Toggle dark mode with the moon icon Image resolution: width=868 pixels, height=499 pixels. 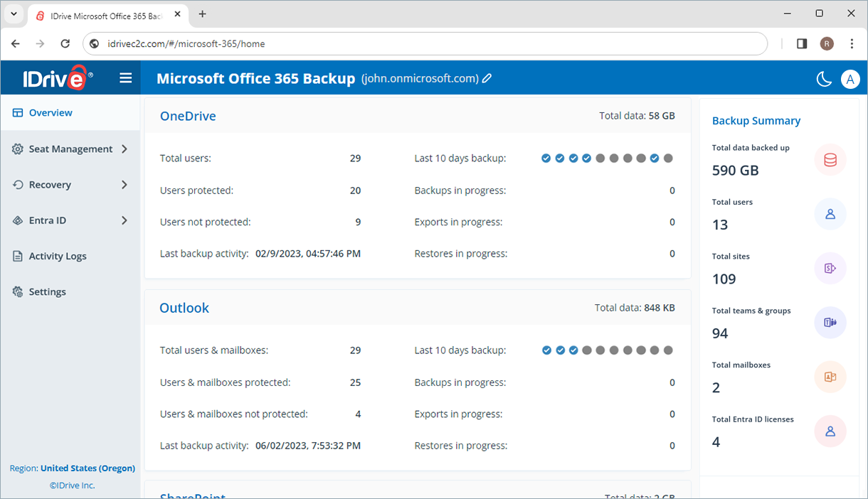point(824,80)
